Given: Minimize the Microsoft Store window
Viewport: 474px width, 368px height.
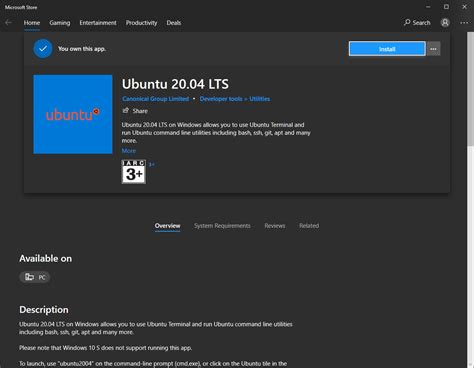Looking at the screenshot, I should point(428,7).
